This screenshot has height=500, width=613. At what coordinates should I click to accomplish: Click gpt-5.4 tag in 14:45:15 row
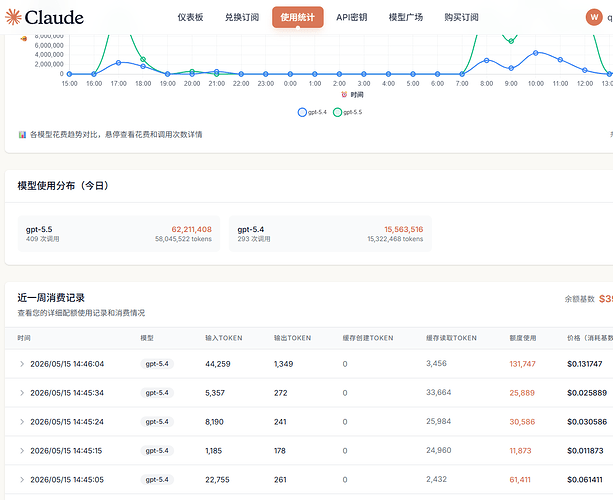coord(157,451)
